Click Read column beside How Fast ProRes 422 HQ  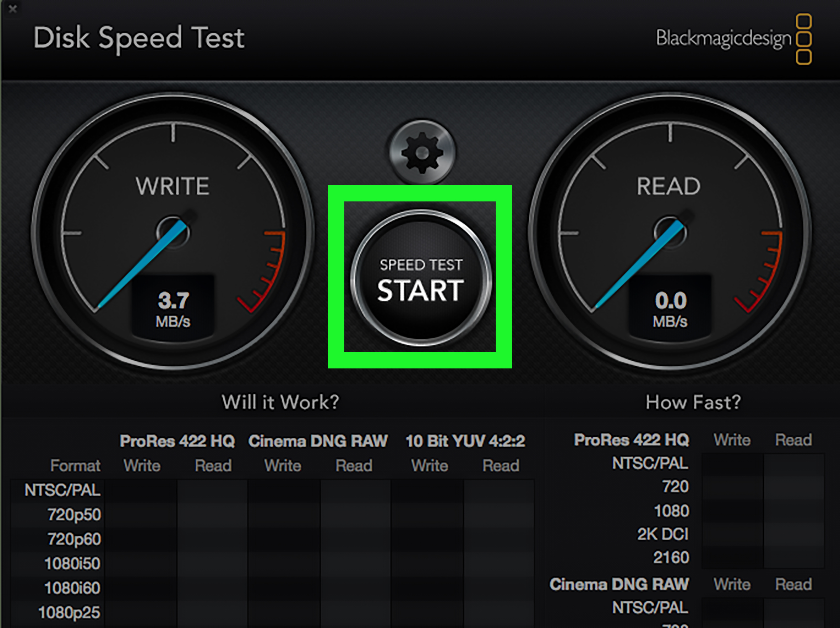coord(794,440)
